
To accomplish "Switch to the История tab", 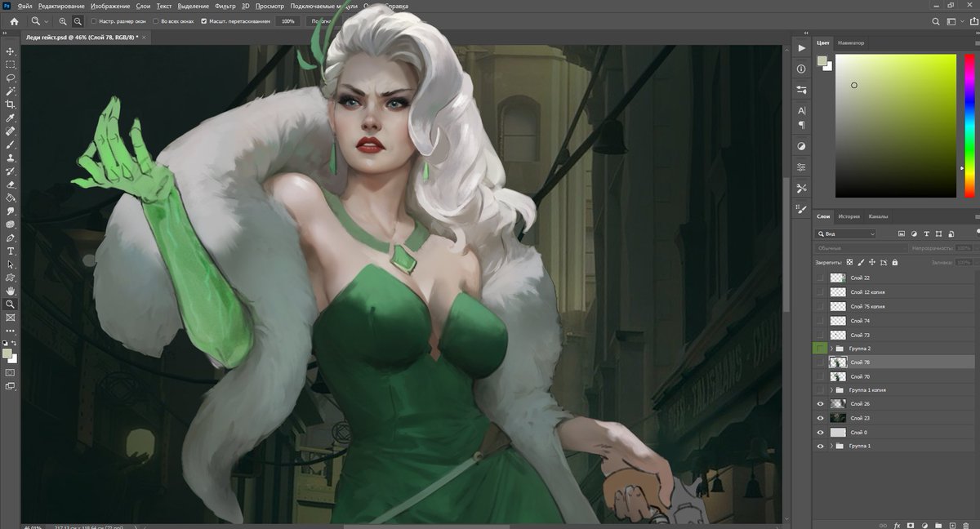I will click(849, 216).
